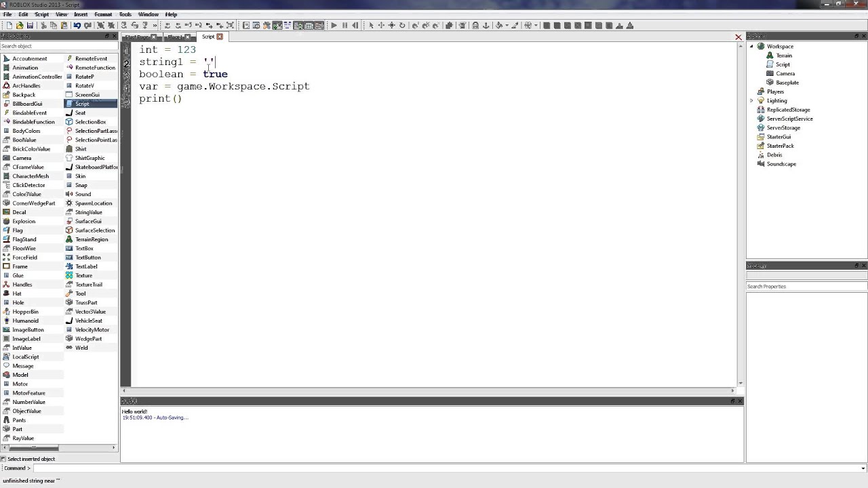Click the Pause simulation icon
This screenshot has width=868, height=488.
point(344,26)
